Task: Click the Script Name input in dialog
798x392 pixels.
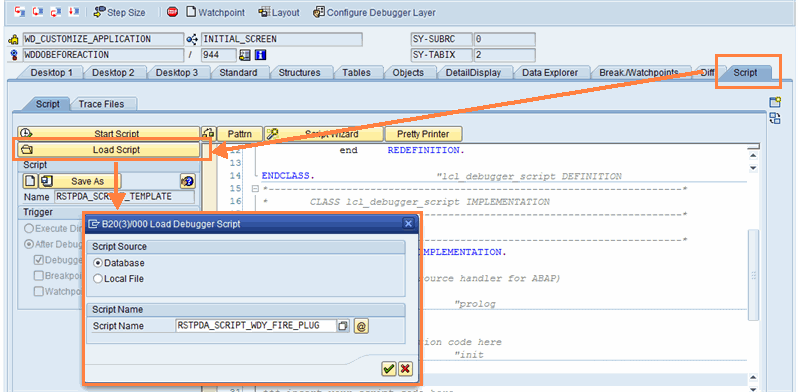Action: coord(255,325)
